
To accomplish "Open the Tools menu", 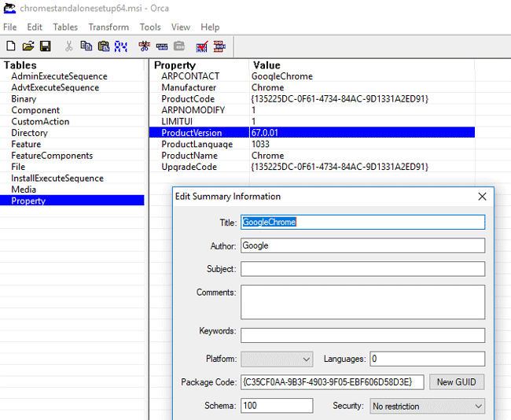I will pyautogui.click(x=150, y=27).
